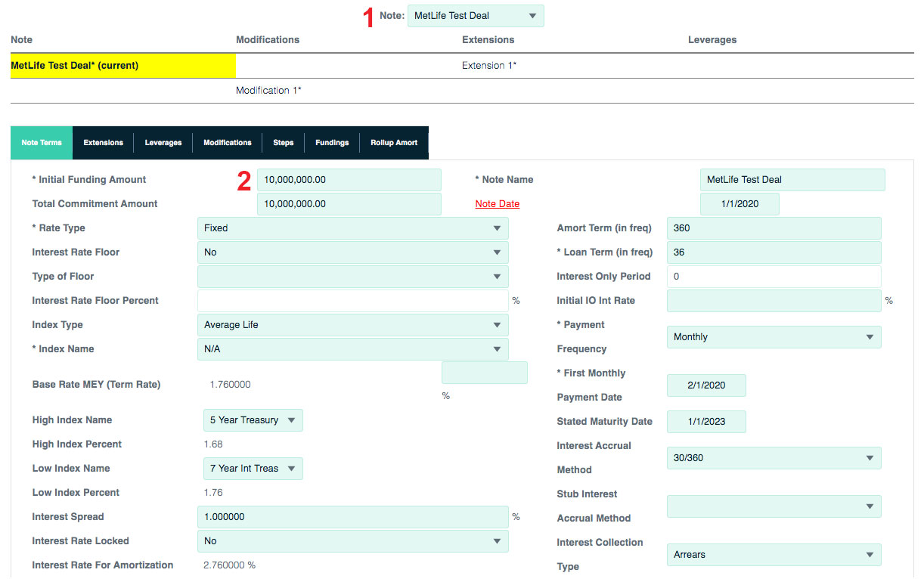Click the Note column header
924x579 pixels.
21,40
